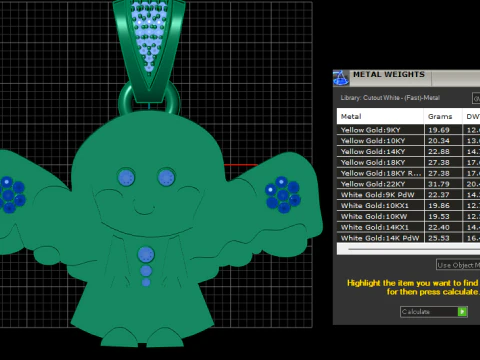This screenshot has width=480, height=360.
Task: Click the Metal column header
Action: (380, 116)
